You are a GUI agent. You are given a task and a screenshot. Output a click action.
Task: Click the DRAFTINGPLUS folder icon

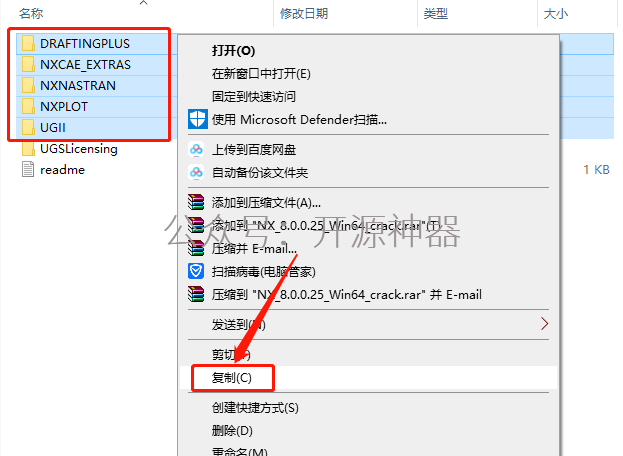click(x=28, y=43)
